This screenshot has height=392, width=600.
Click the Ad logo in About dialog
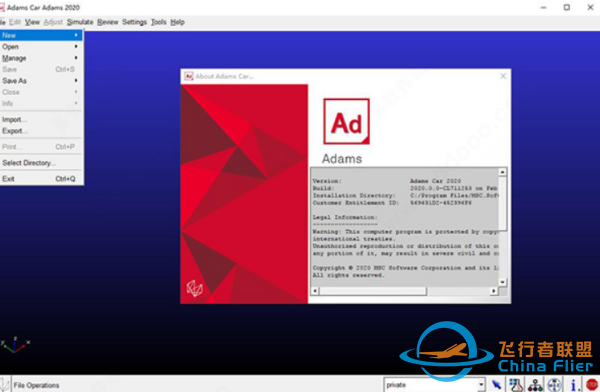pos(347,121)
